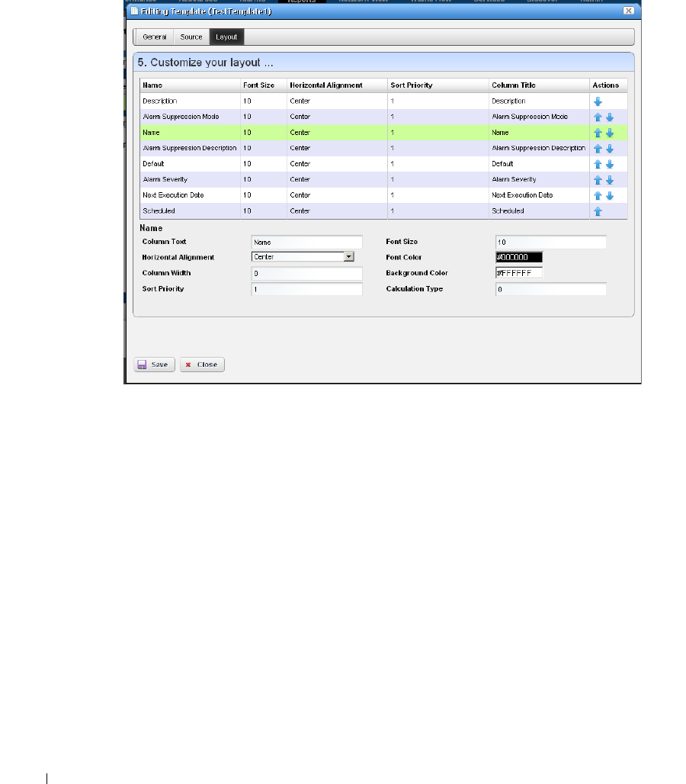
Task: Click the Actions column header
Action: coord(608,85)
